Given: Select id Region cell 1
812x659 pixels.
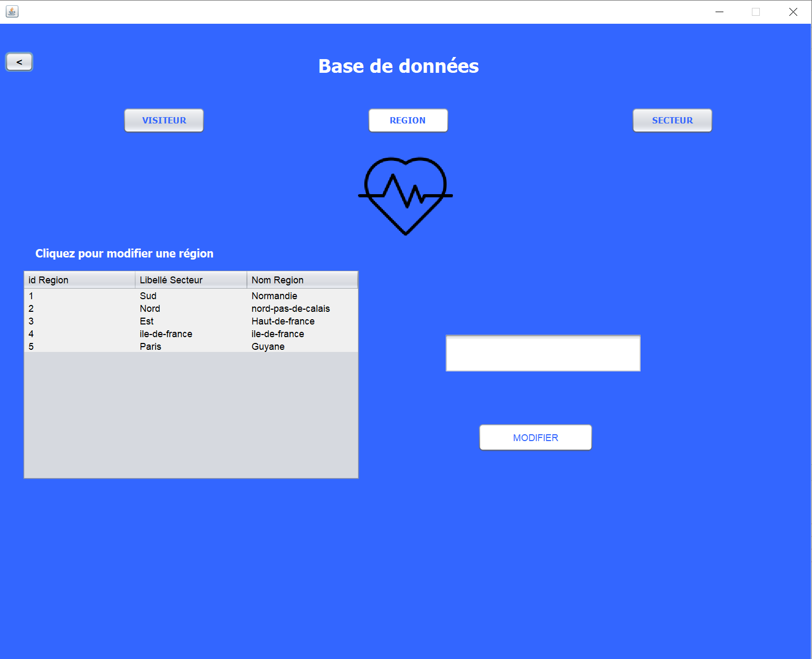Looking at the screenshot, I should click(x=80, y=296).
